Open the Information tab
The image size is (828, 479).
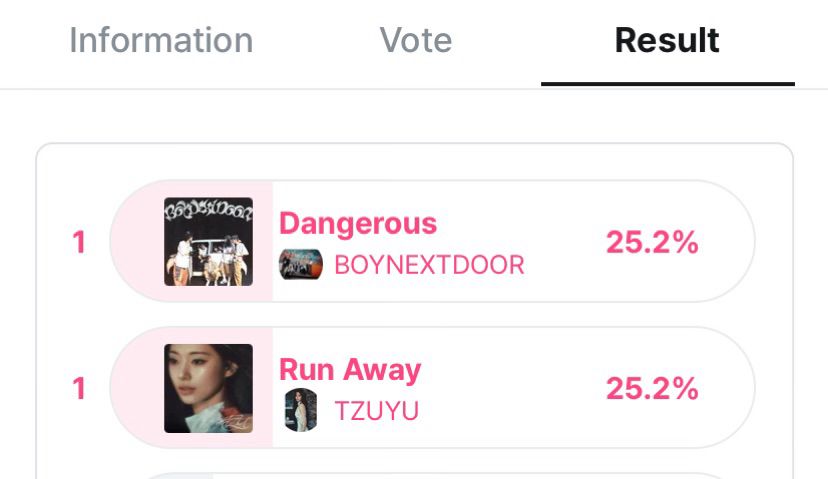click(161, 40)
